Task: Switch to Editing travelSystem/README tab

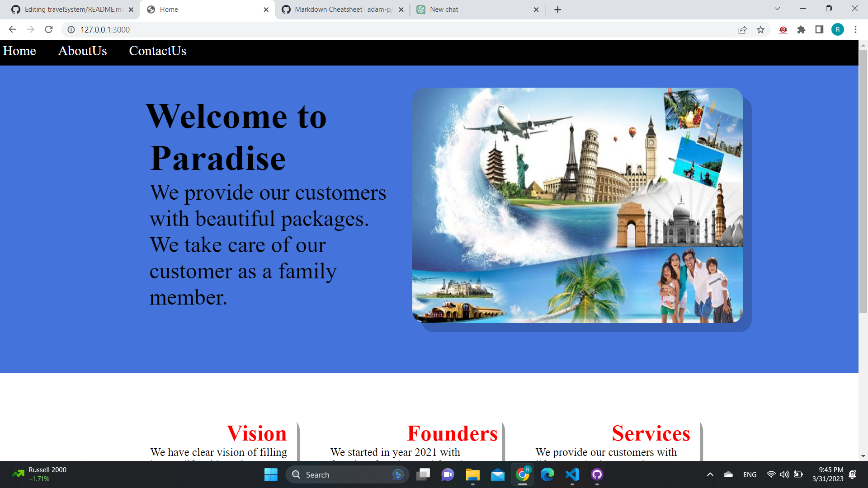Action: pyautogui.click(x=72, y=9)
